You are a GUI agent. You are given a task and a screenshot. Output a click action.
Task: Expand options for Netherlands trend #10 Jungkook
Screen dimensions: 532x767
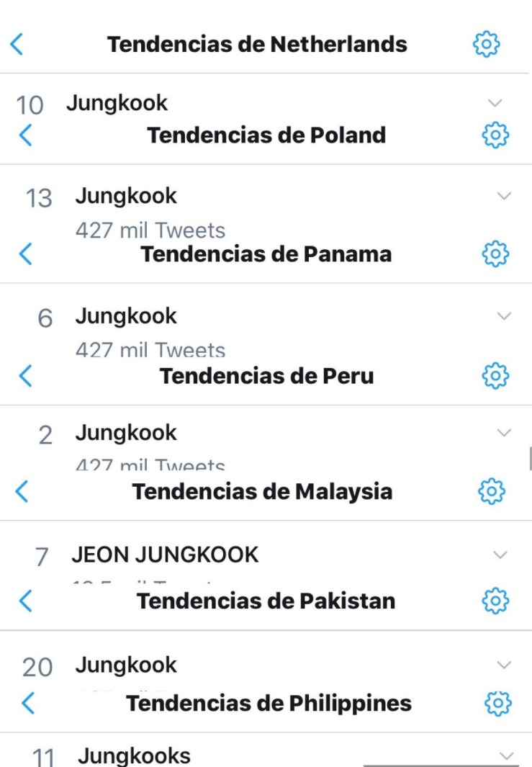[495, 103]
